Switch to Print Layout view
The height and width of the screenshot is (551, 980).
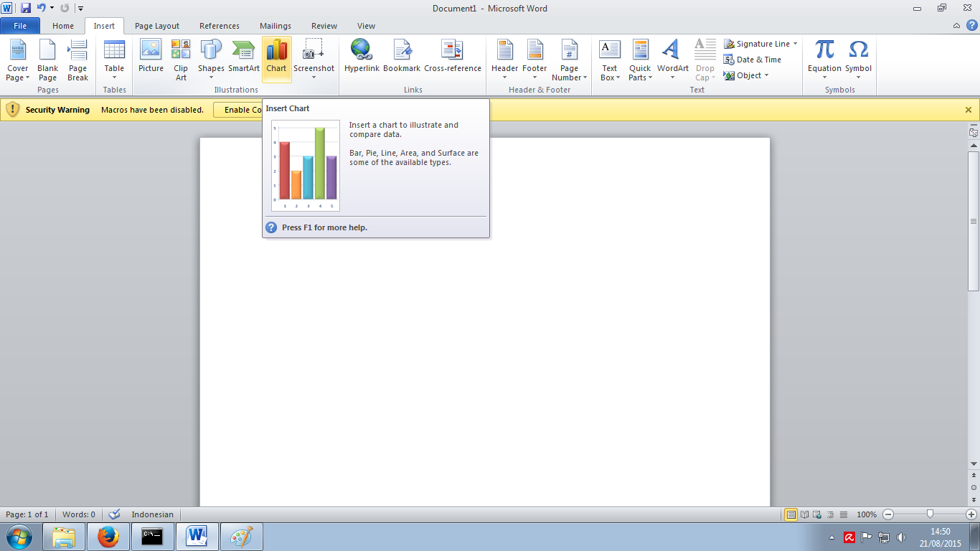coord(791,514)
